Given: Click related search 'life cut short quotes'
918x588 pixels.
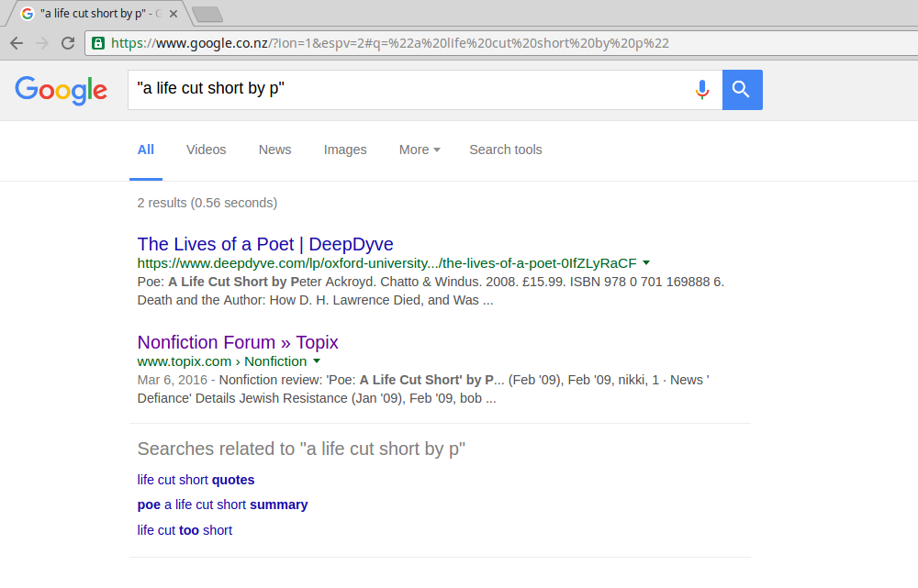Looking at the screenshot, I should point(196,480).
